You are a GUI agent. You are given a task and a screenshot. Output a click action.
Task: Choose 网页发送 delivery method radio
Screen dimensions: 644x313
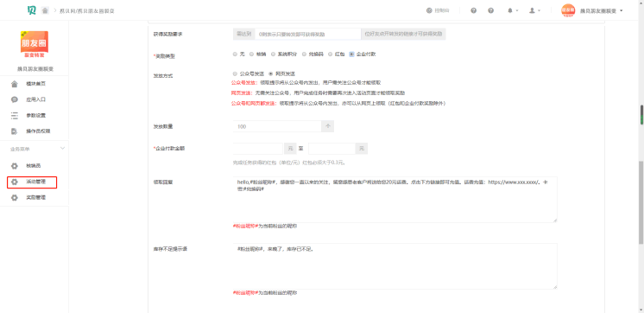click(270, 74)
